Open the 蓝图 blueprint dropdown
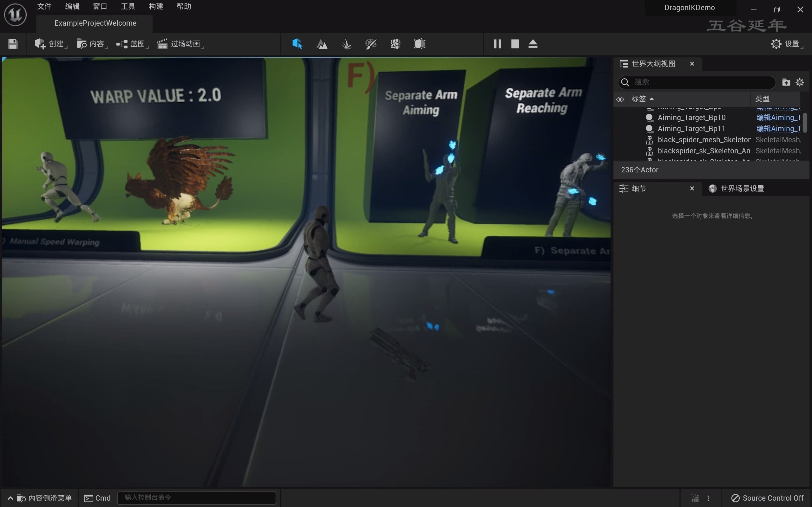Viewport: 812px width, 507px height. tap(132, 44)
